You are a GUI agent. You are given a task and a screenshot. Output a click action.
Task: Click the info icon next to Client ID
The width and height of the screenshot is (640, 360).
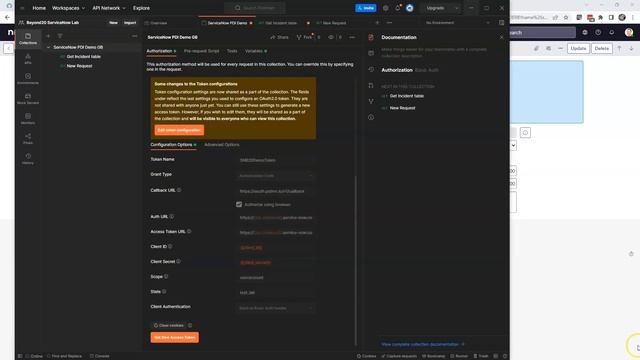(x=170, y=247)
